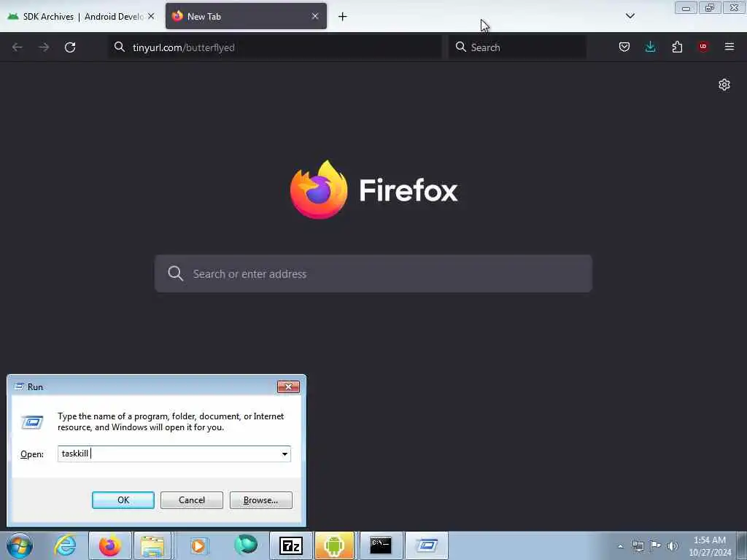Screen dimensions: 747x560
Task: Open the clock showing 1:54 AM
Action: (x=710, y=546)
